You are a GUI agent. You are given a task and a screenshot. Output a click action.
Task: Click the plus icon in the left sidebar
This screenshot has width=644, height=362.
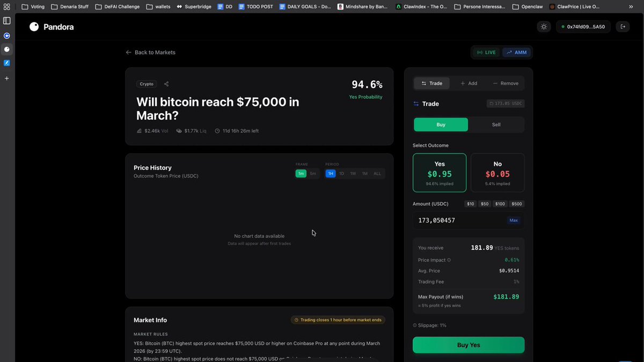(7, 78)
